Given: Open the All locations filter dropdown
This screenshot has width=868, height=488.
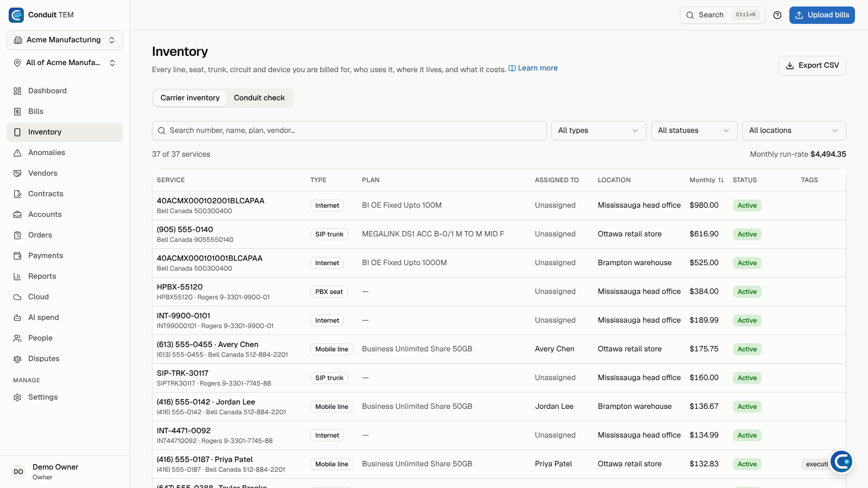Looking at the screenshot, I should click(794, 131).
